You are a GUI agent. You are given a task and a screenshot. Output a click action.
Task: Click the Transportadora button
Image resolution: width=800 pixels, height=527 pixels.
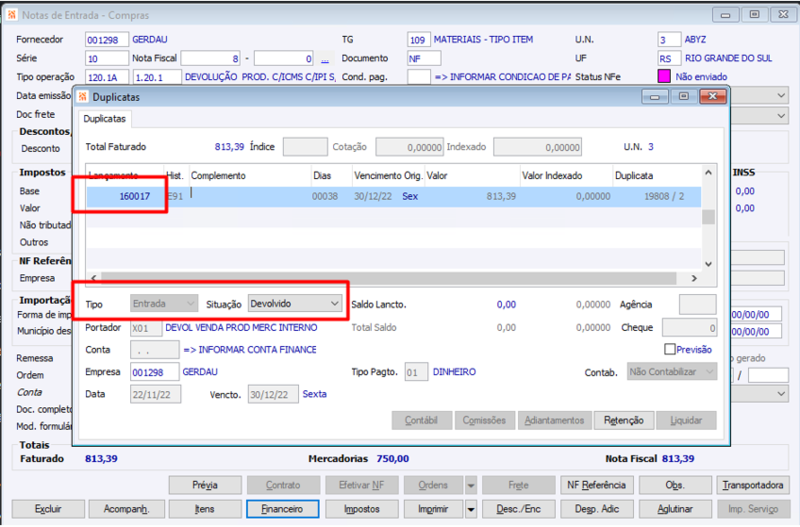[x=753, y=485]
